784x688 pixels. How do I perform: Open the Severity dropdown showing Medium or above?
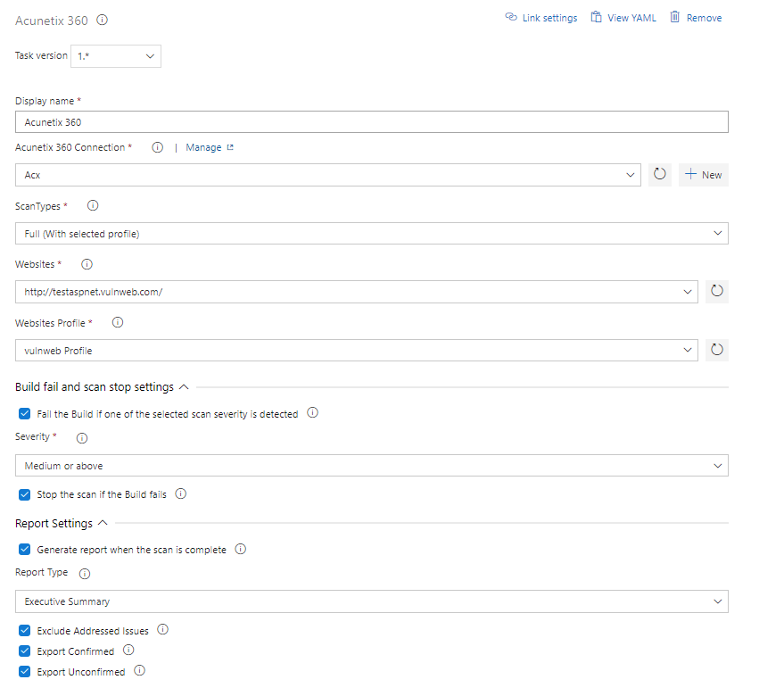(372, 466)
